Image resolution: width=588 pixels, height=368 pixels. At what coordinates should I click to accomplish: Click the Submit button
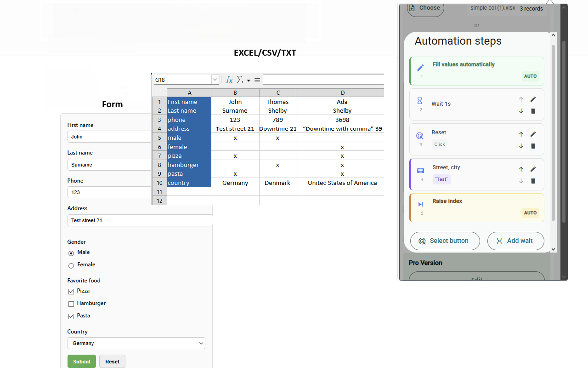click(x=82, y=362)
